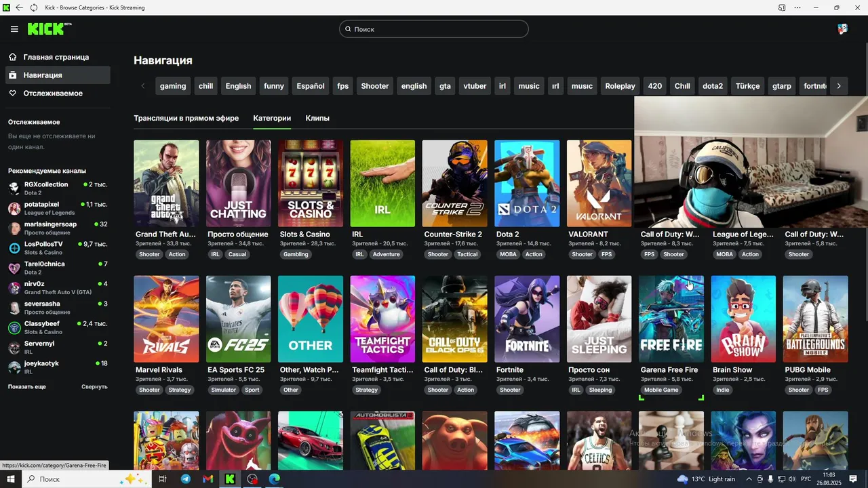The image size is (868, 488).
Task: Open PUBG Mobile category thumbnail
Action: pos(816,319)
